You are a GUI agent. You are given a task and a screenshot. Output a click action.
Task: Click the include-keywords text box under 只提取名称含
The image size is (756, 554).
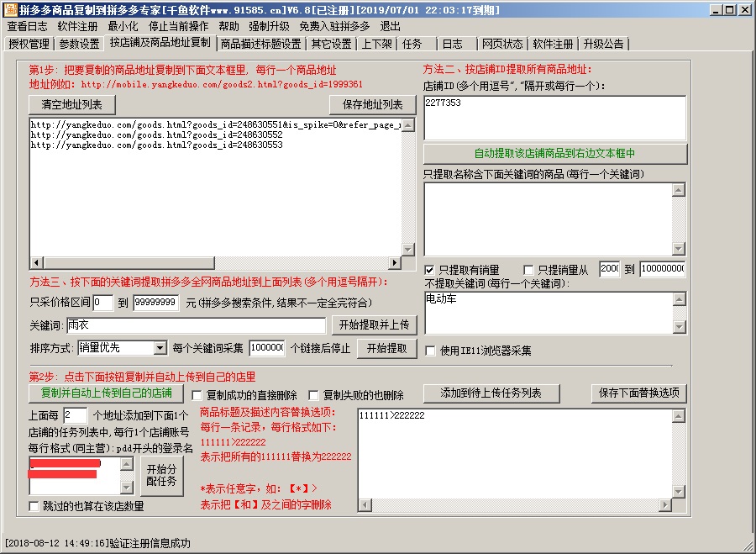548,219
